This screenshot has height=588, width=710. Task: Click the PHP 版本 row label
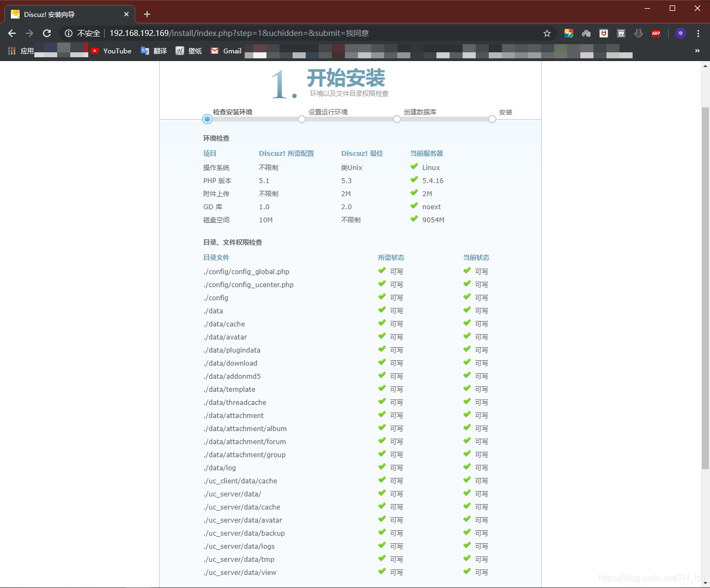pyautogui.click(x=217, y=181)
